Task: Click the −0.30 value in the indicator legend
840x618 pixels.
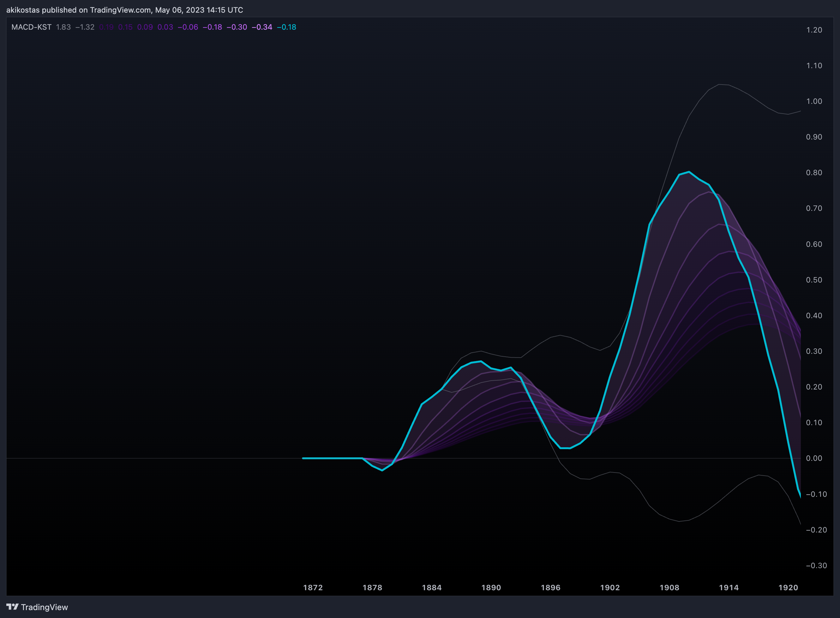Action: coord(237,27)
